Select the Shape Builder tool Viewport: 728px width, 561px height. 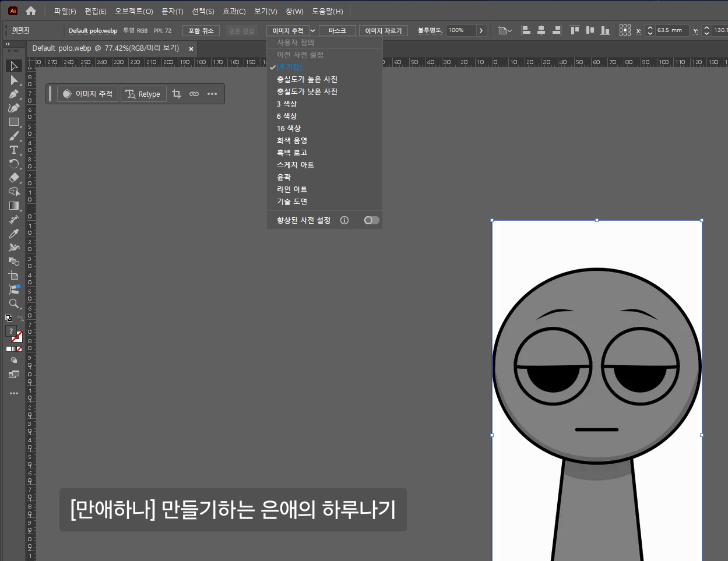pyautogui.click(x=14, y=192)
